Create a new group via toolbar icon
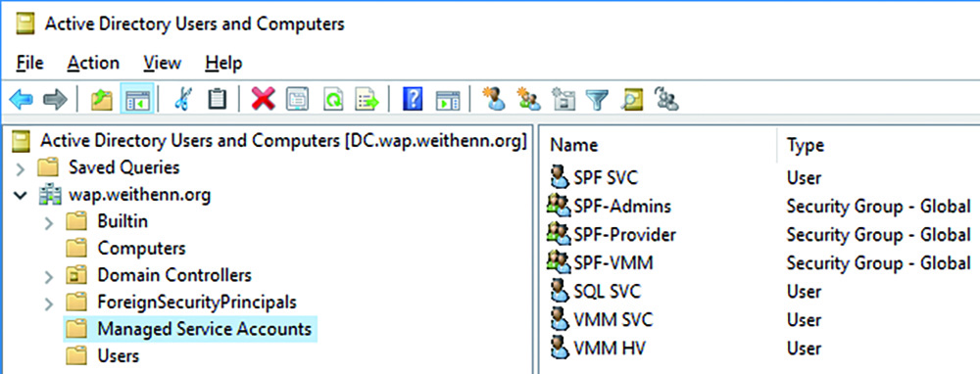Image resolution: width=980 pixels, height=374 pixels. [x=529, y=99]
